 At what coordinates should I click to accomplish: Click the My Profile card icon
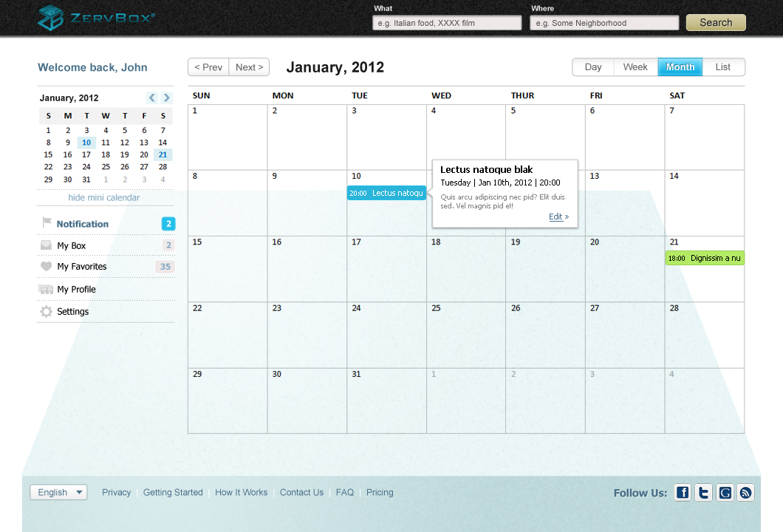point(46,289)
